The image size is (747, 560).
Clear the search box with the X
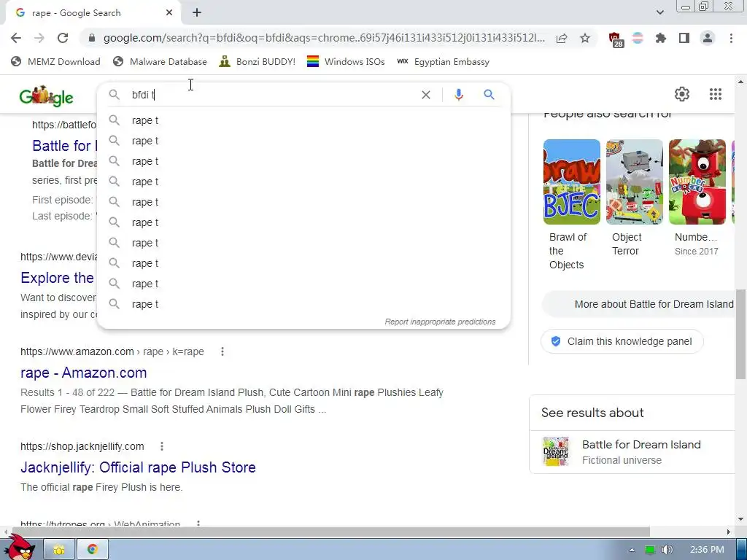click(426, 95)
